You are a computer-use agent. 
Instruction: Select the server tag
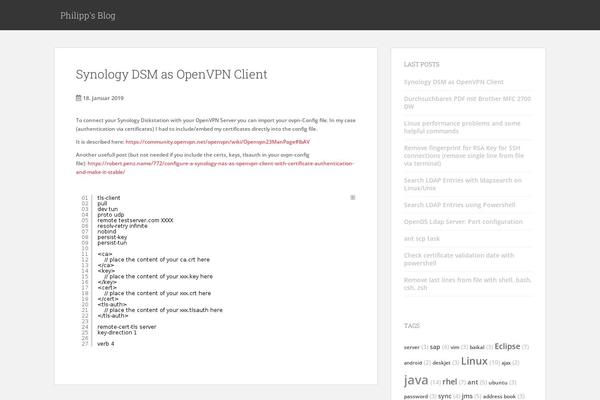click(x=411, y=348)
